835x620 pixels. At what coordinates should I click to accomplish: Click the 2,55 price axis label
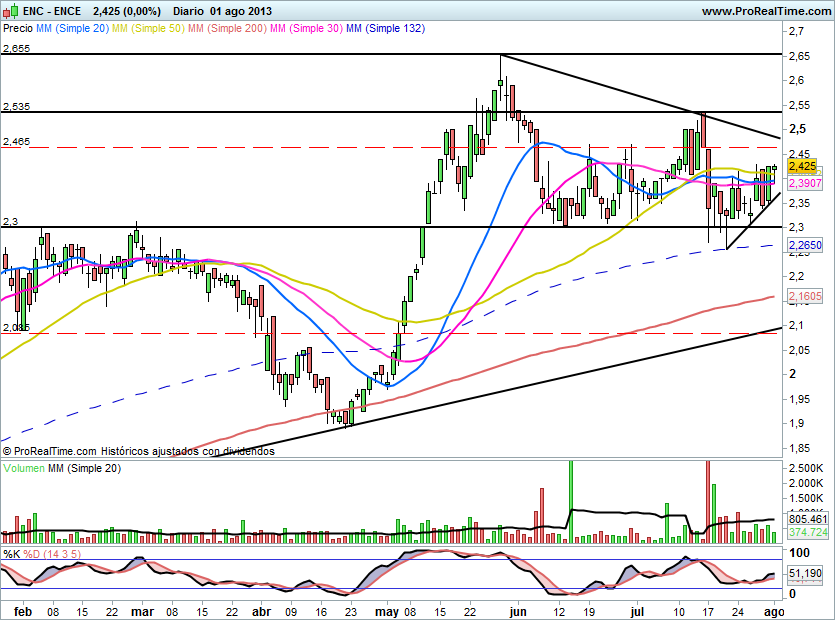click(x=798, y=105)
